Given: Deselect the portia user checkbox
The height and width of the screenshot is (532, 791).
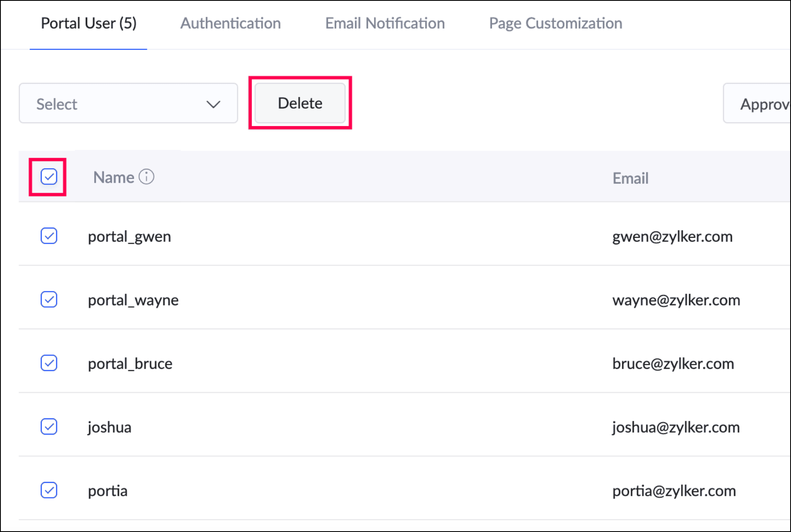Looking at the screenshot, I should pyautogui.click(x=49, y=490).
